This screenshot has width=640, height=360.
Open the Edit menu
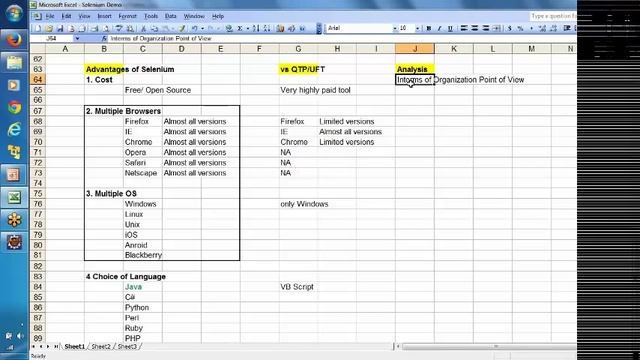pyautogui.click(x=67, y=16)
